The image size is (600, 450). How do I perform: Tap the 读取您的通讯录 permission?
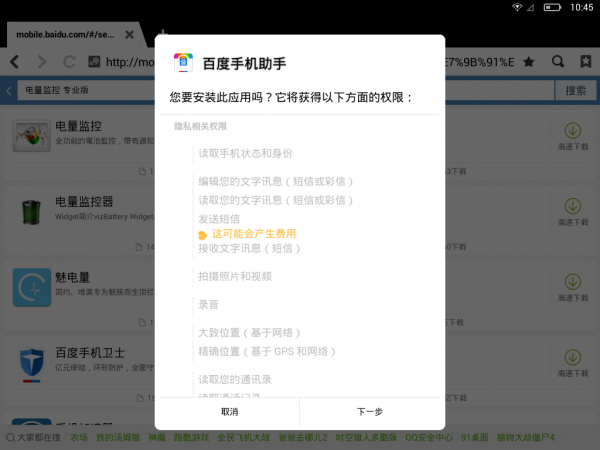pyautogui.click(x=235, y=380)
